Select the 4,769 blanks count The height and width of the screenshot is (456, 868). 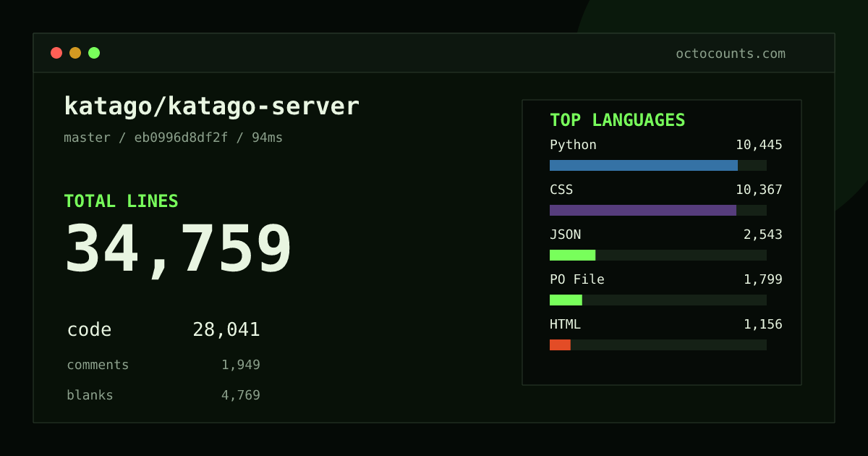pyautogui.click(x=241, y=395)
